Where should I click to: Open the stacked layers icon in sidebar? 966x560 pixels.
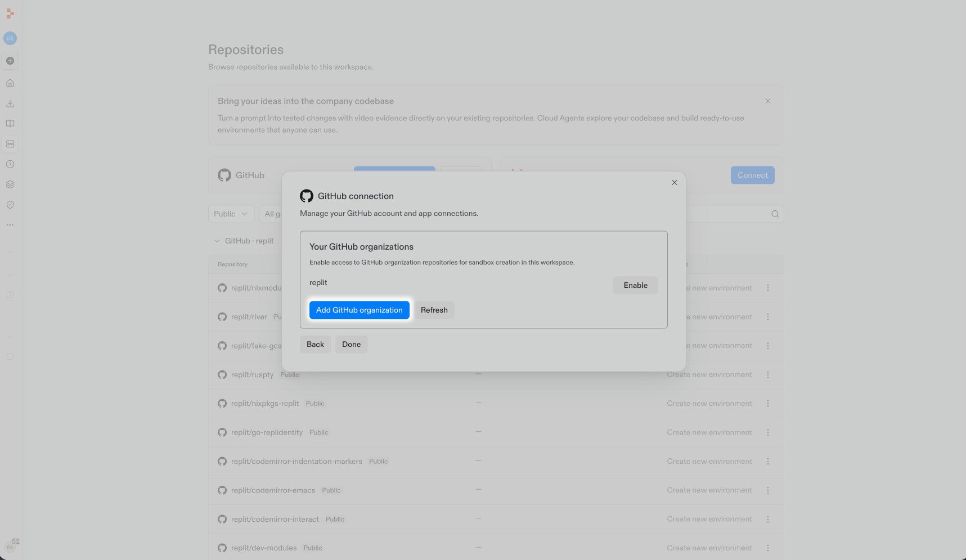[10, 184]
